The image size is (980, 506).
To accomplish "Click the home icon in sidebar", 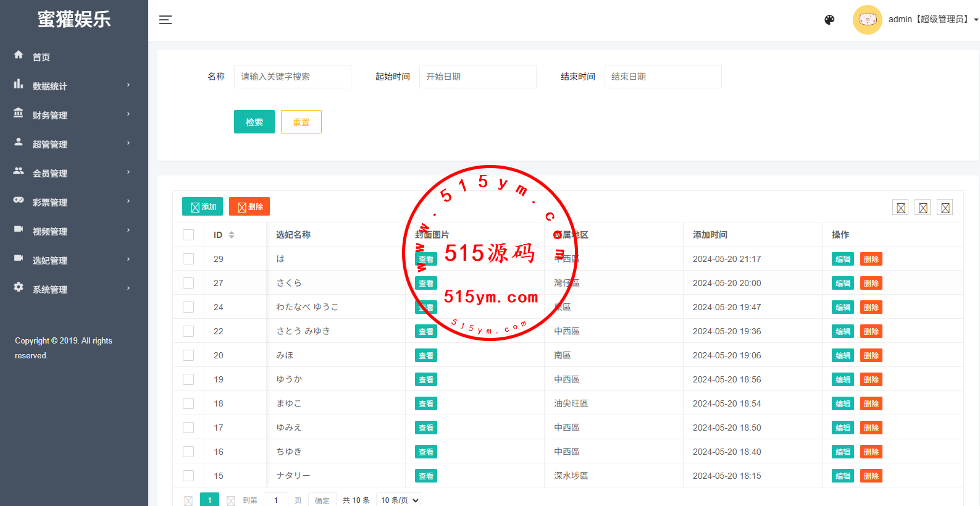I will 19,55.
